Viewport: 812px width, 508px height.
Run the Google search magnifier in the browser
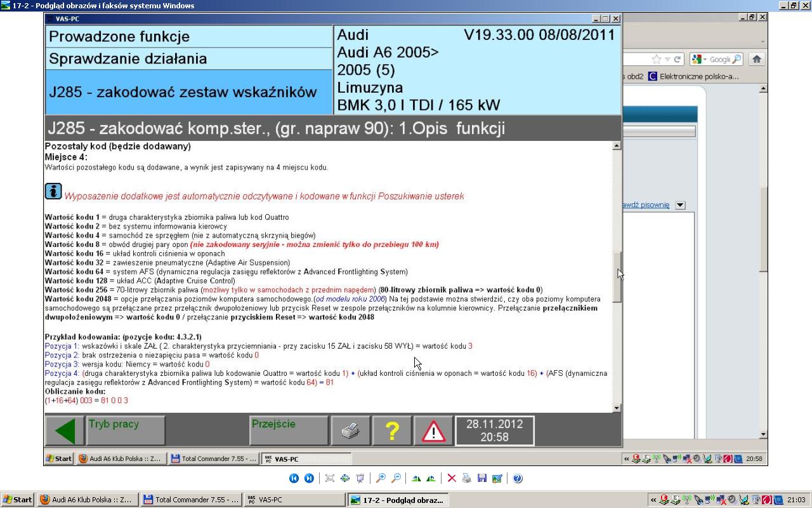pyautogui.click(x=736, y=59)
